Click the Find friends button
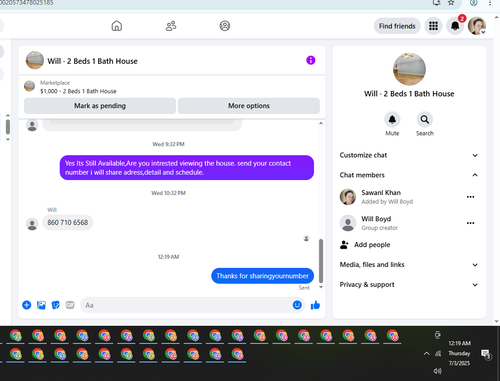Screen dimensions: 500x381 pos(397,26)
